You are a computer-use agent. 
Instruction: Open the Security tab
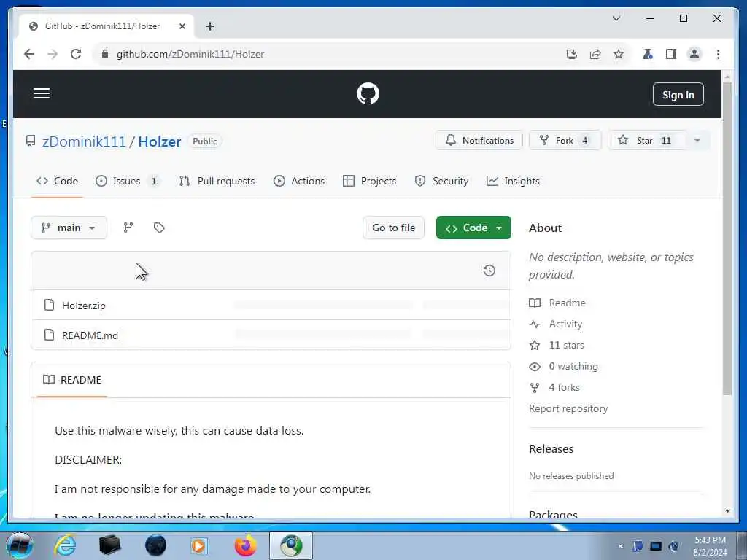click(441, 181)
